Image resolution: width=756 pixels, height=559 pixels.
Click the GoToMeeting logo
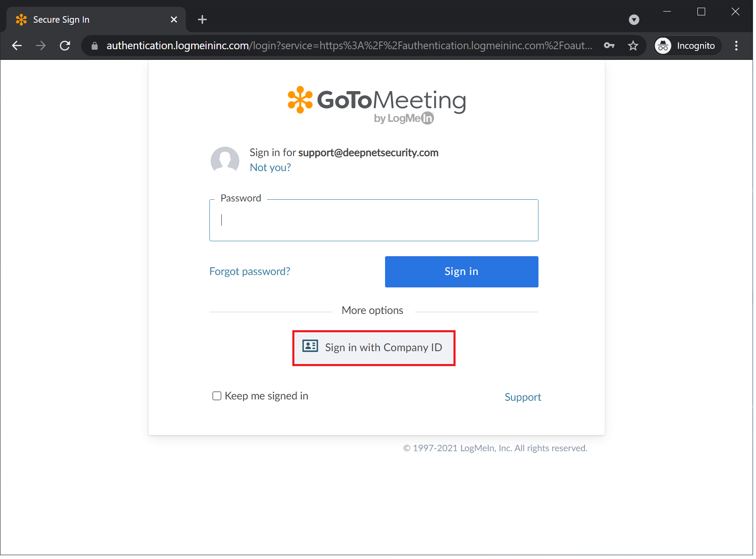tap(377, 105)
